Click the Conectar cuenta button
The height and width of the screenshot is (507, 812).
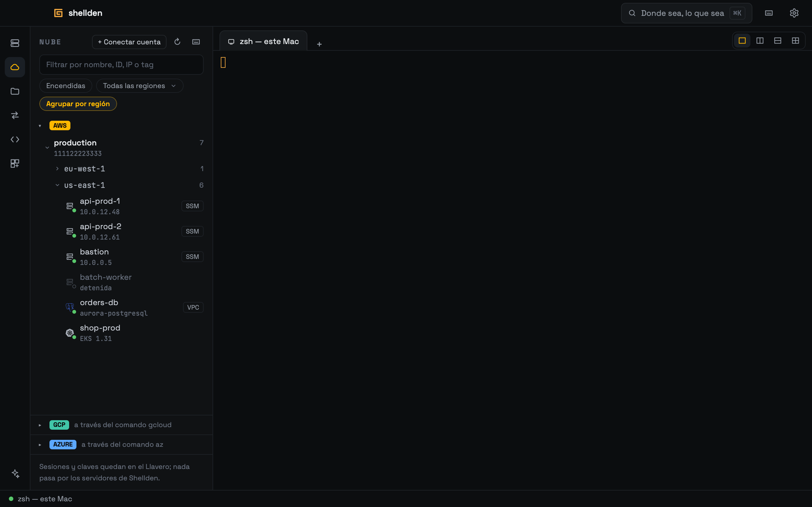[129, 42]
